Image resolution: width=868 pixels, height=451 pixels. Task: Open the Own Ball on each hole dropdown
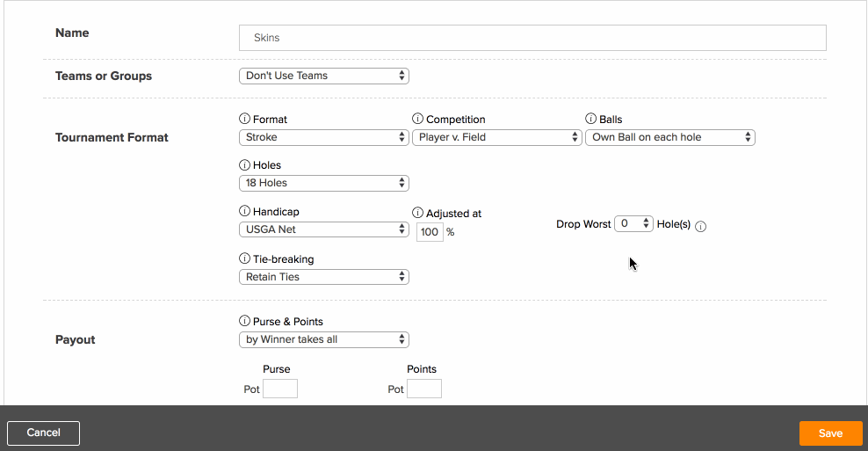(670, 137)
